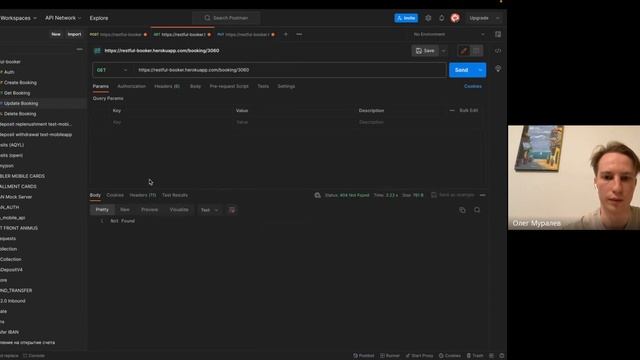Open the request info lightbulb icon
Screen dimensions: 640x360
pos(498,69)
